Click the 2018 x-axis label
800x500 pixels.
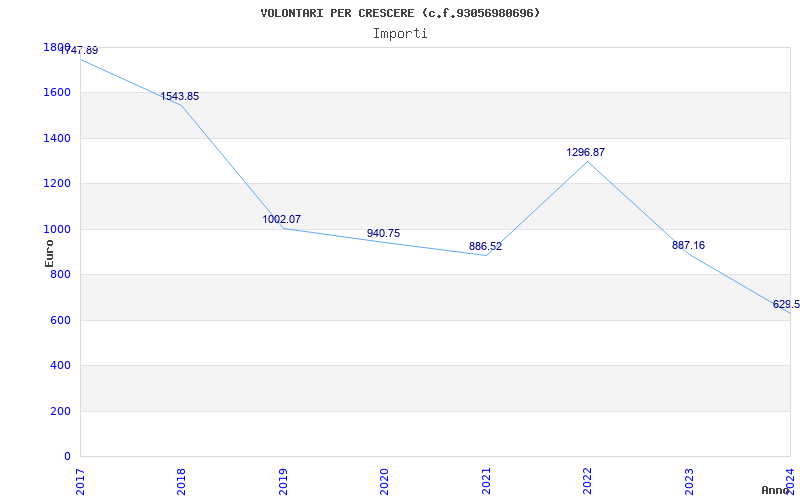[x=181, y=482]
